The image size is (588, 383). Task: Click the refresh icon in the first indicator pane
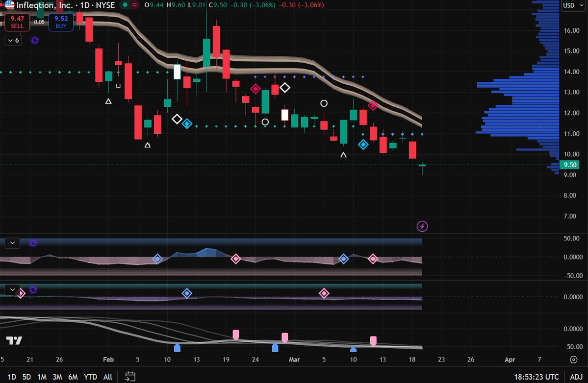tap(33, 242)
